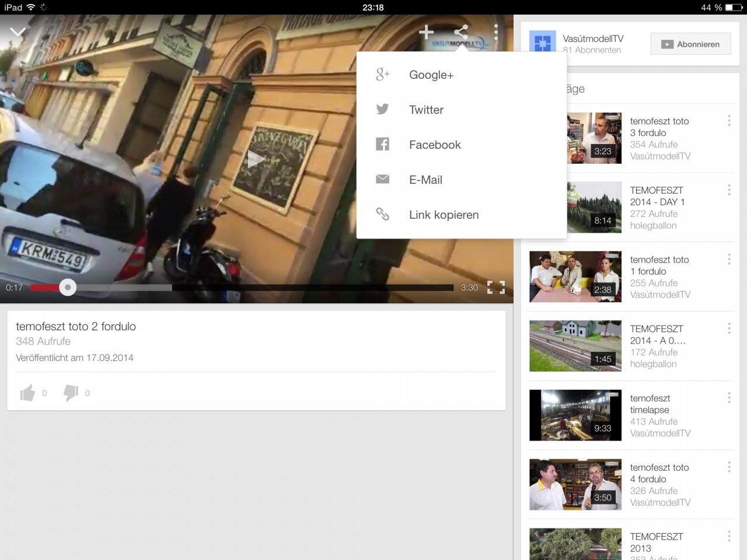This screenshot has height=560, width=747.
Task: Minimize video with the down chevron
Action: pos(18,32)
